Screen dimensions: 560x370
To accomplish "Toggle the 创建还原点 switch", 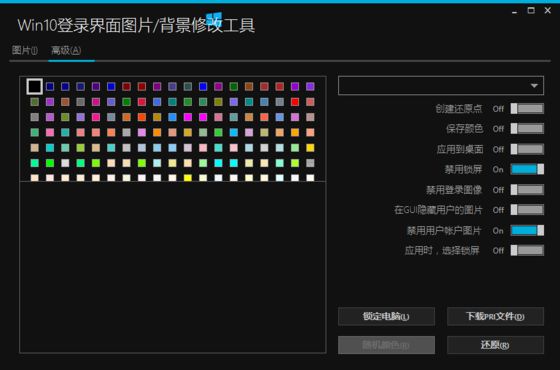I will (x=527, y=109).
